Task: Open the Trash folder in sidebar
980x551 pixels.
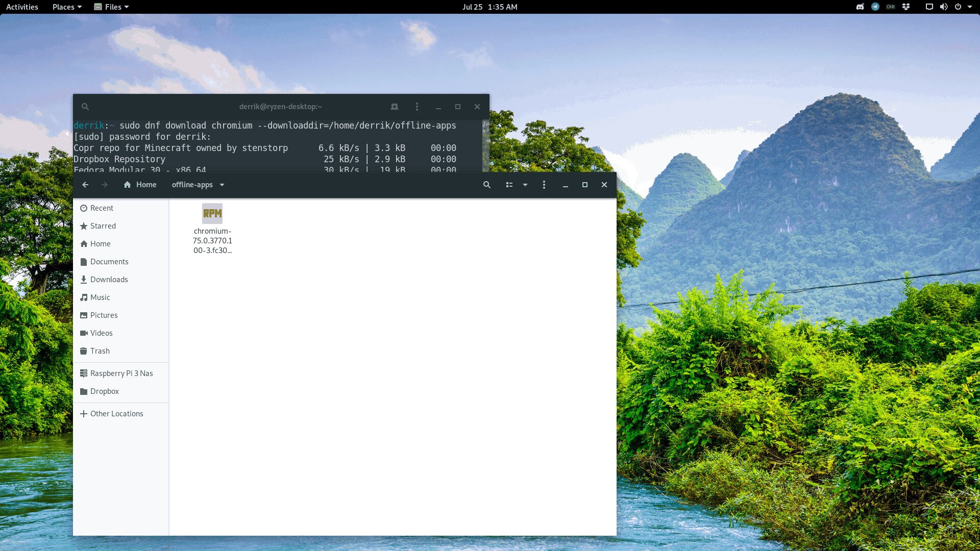Action: pyautogui.click(x=100, y=351)
